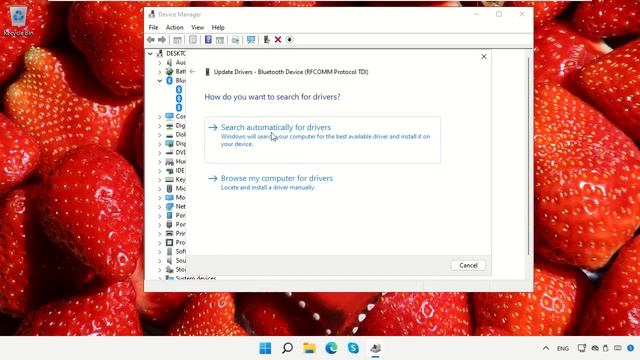Collapse the DESKTOP root node
The image size is (640, 360).
150,53
